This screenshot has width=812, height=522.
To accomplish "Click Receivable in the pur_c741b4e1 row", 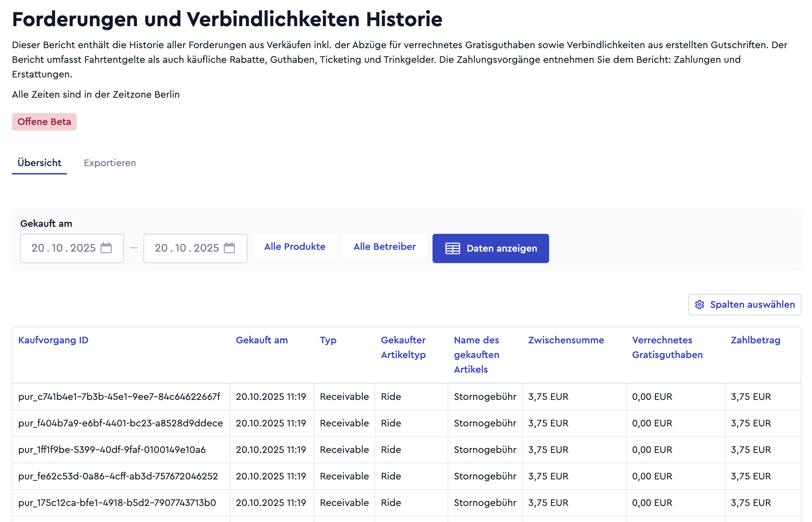I will pyautogui.click(x=344, y=397).
